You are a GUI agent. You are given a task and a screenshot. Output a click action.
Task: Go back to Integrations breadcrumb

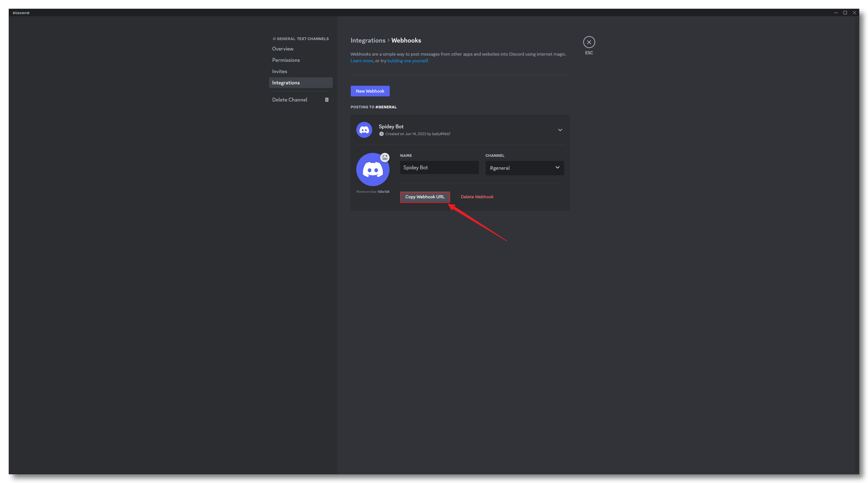[x=368, y=41]
